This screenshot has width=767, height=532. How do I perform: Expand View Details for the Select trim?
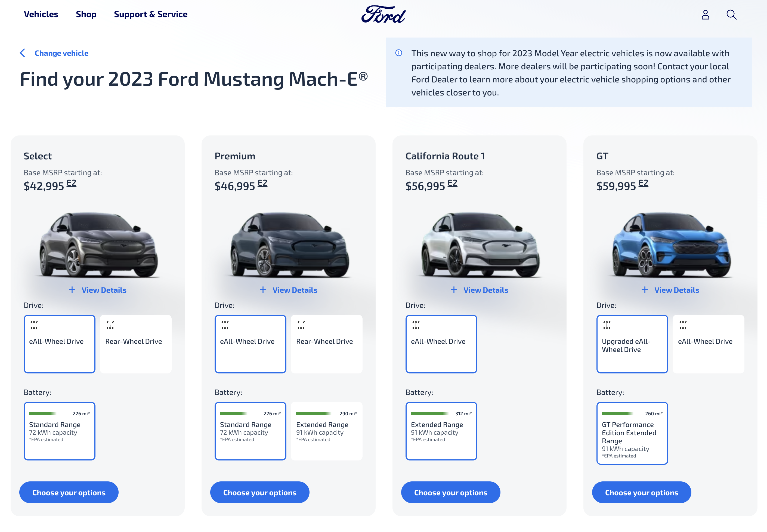tap(97, 290)
